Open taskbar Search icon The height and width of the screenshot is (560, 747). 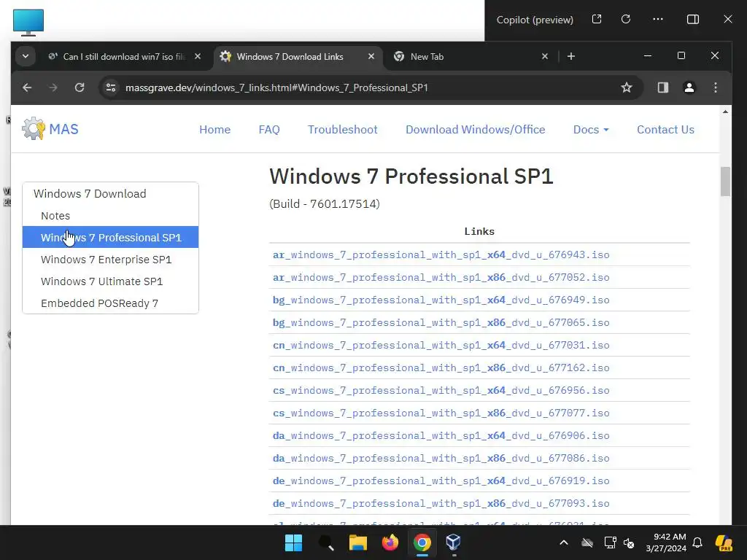click(326, 542)
